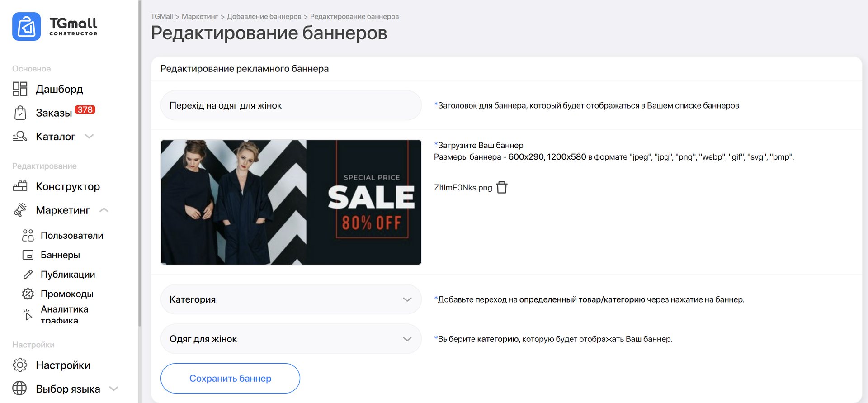Click the Users people icon
The image size is (868, 403).
pyautogui.click(x=28, y=236)
